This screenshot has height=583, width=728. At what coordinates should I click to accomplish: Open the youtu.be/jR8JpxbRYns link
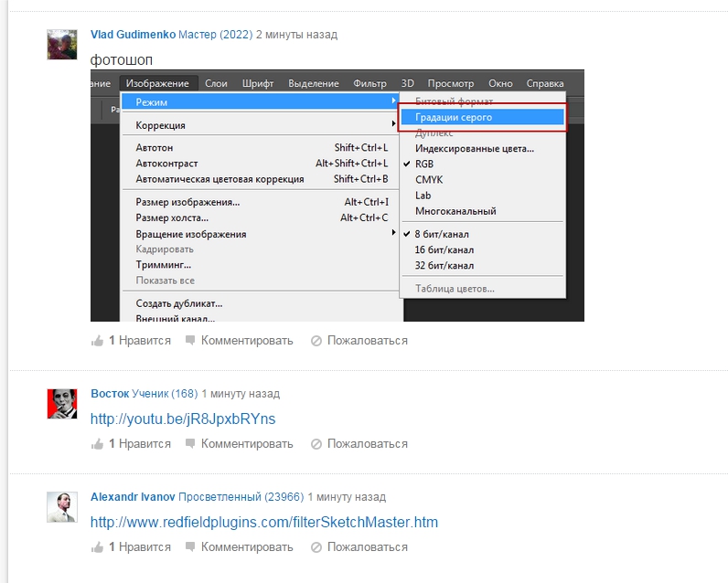point(183,419)
